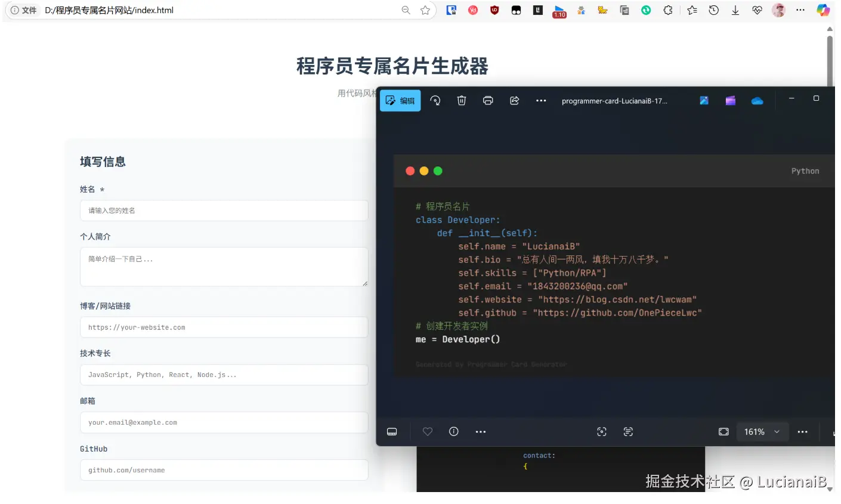This screenshot has width=841, height=504.
Task: Add page to favorites star icon
Action: 425,10
